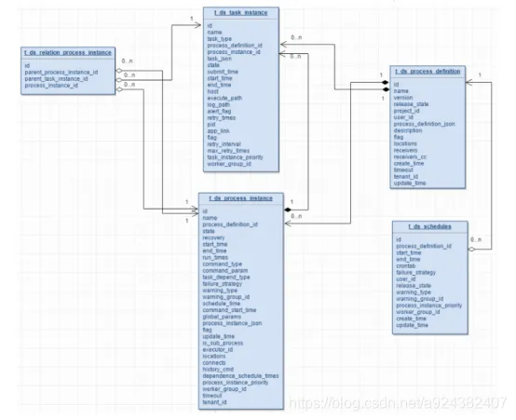The height and width of the screenshot is (420, 516).
Task: Click the t_ds_process_definition table title
Action: pyautogui.click(x=428, y=72)
